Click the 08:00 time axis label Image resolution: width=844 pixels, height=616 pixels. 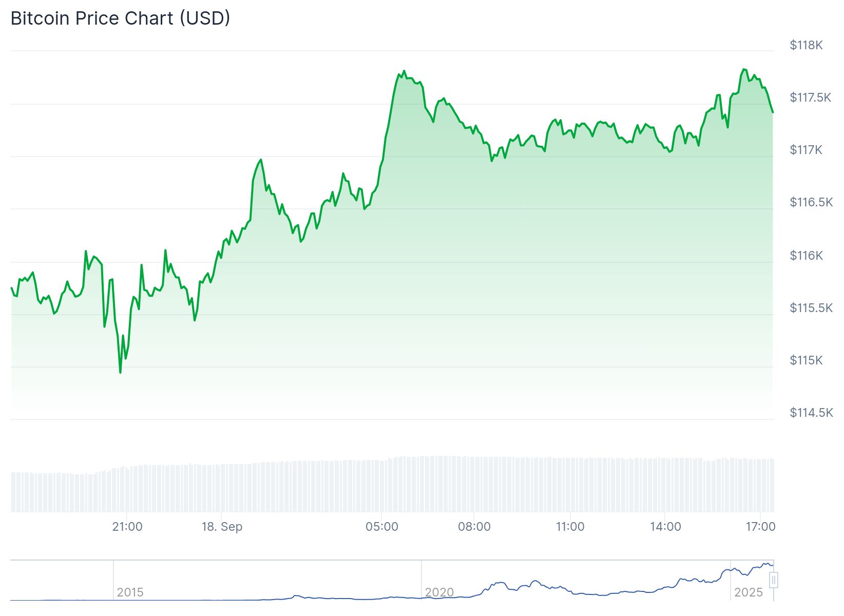pos(474,527)
